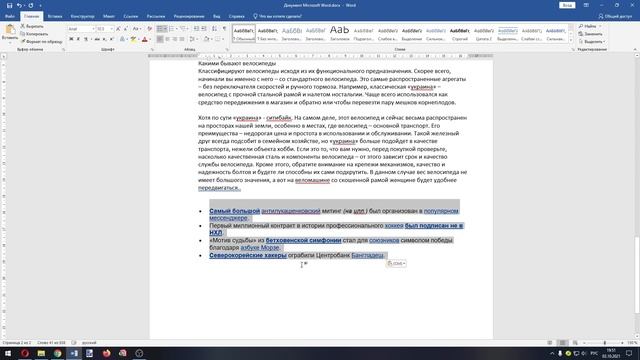Screen dimensions: 640x360
Task: Open the font name dropdown (Arial)
Action: (x=93, y=29)
